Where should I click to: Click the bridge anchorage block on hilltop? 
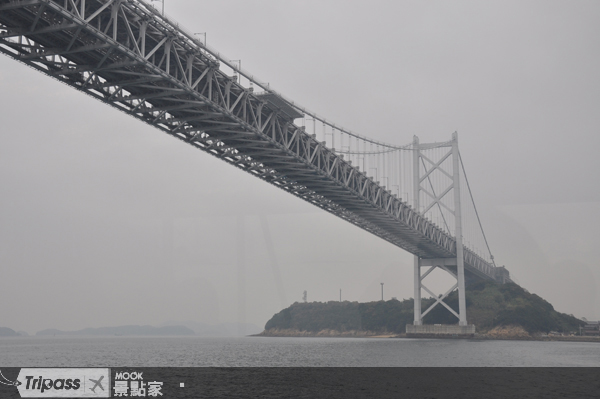tap(502, 274)
